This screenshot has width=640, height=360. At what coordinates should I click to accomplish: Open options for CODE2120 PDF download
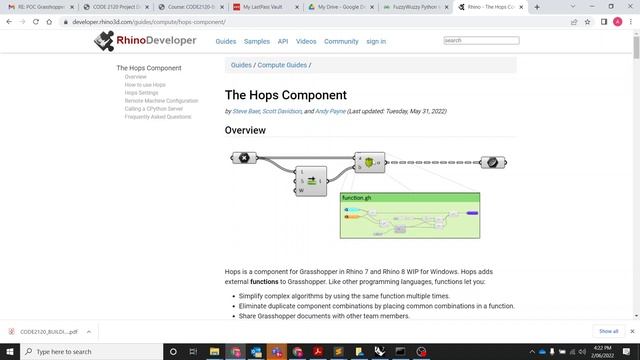(89, 332)
